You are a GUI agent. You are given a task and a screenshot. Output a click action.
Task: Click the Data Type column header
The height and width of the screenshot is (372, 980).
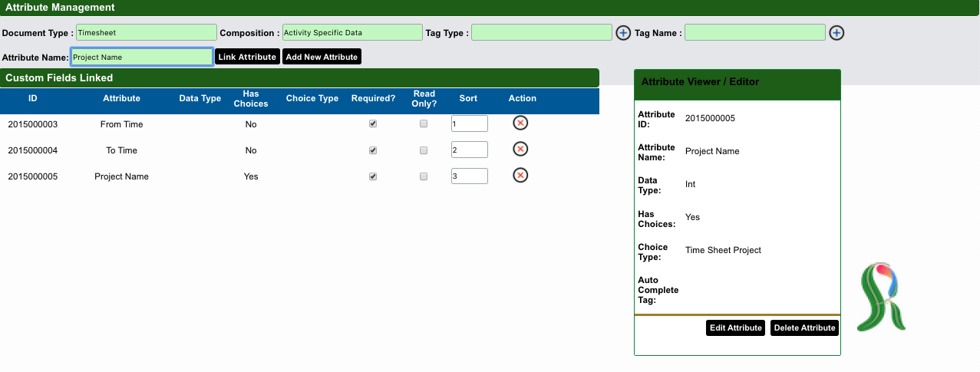[x=200, y=98]
